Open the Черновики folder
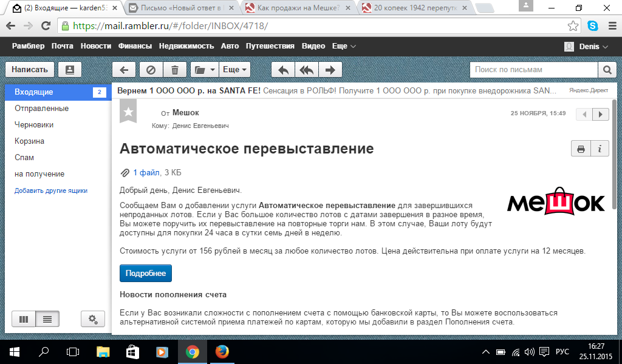Viewport: 622px width, 364px height. coord(34,124)
